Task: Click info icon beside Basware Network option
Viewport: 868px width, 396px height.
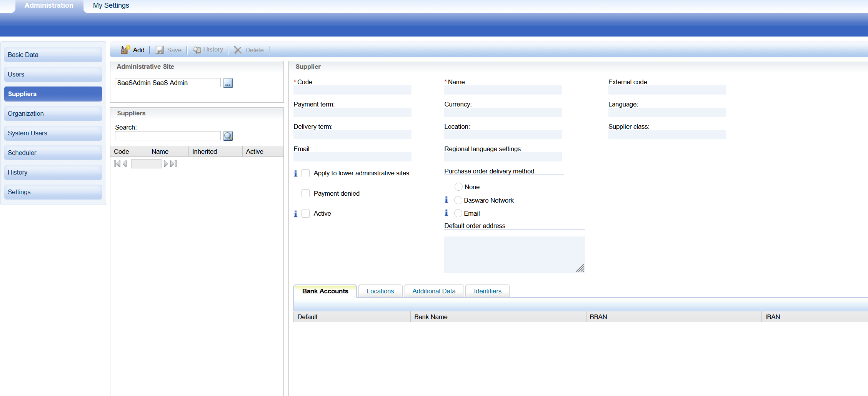Action: [x=446, y=200]
